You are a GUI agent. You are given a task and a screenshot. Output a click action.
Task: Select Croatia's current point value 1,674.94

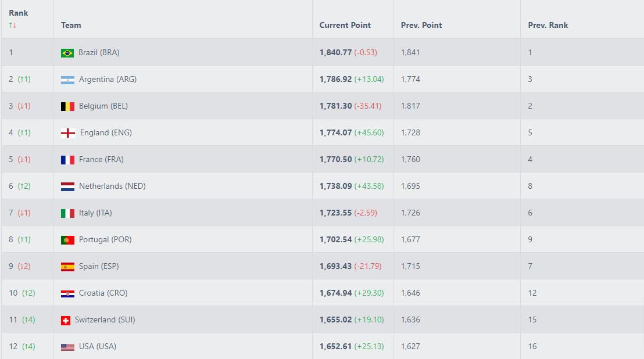click(335, 293)
